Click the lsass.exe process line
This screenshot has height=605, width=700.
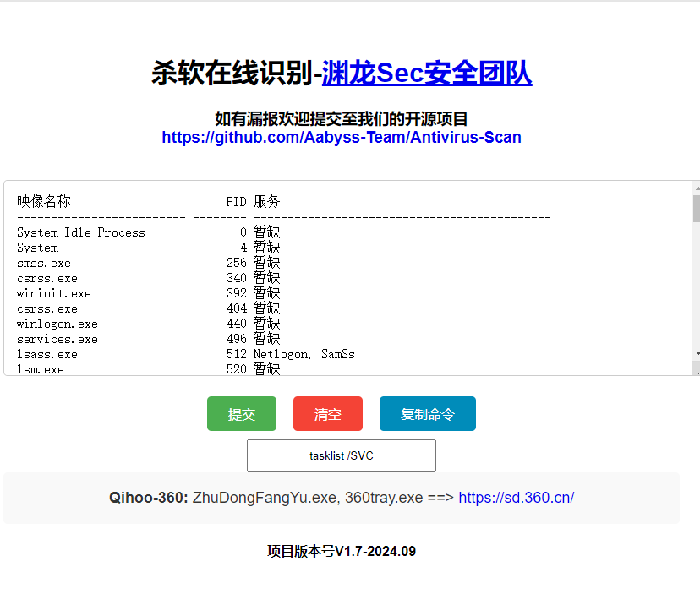(186, 354)
